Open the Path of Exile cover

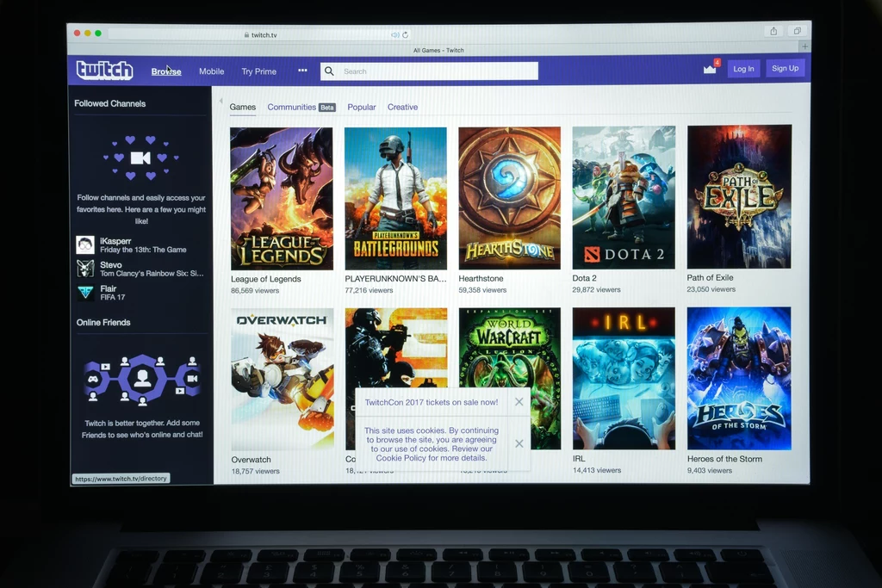click(739, 197)
